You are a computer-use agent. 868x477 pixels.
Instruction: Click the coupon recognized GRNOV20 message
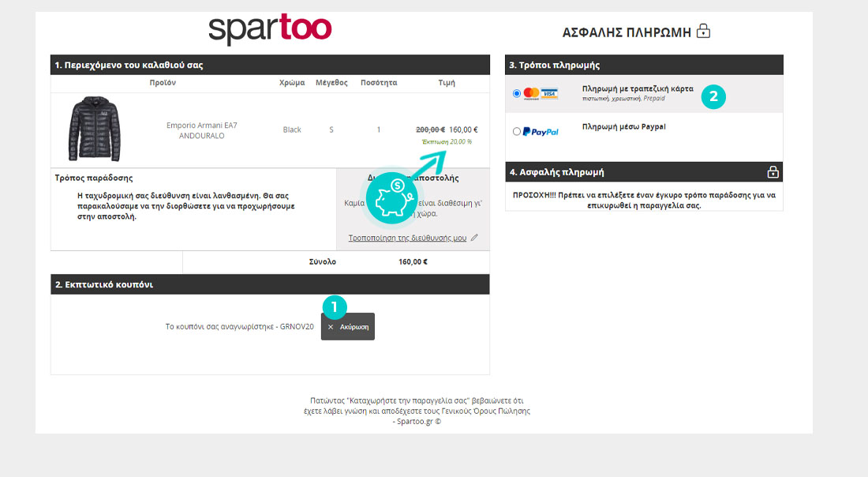[x=240, y=327]
